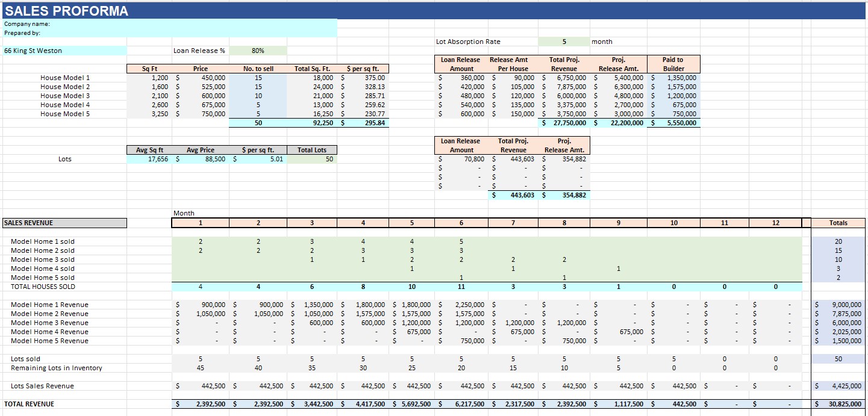Click the Totals column header

(x=838, y=223)
